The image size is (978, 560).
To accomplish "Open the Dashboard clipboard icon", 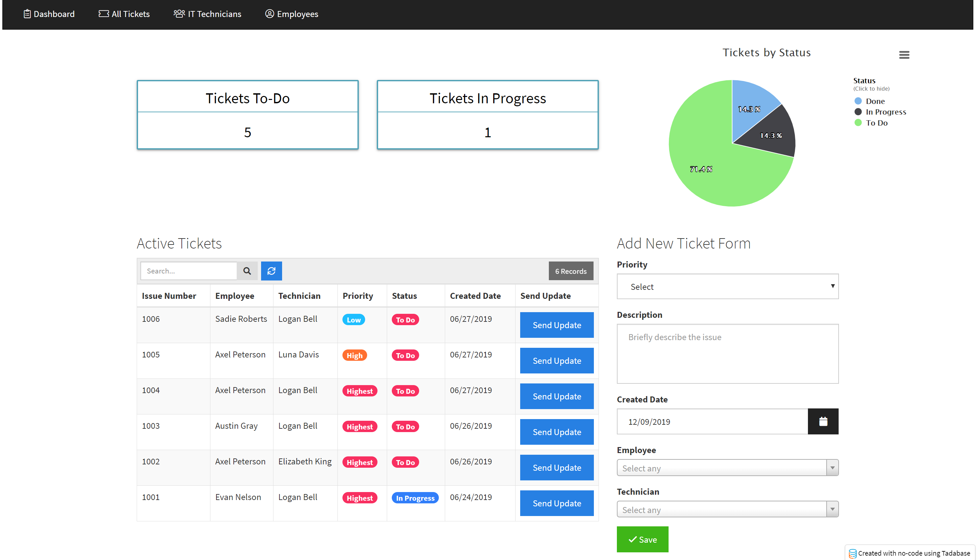I will [27, 14].
